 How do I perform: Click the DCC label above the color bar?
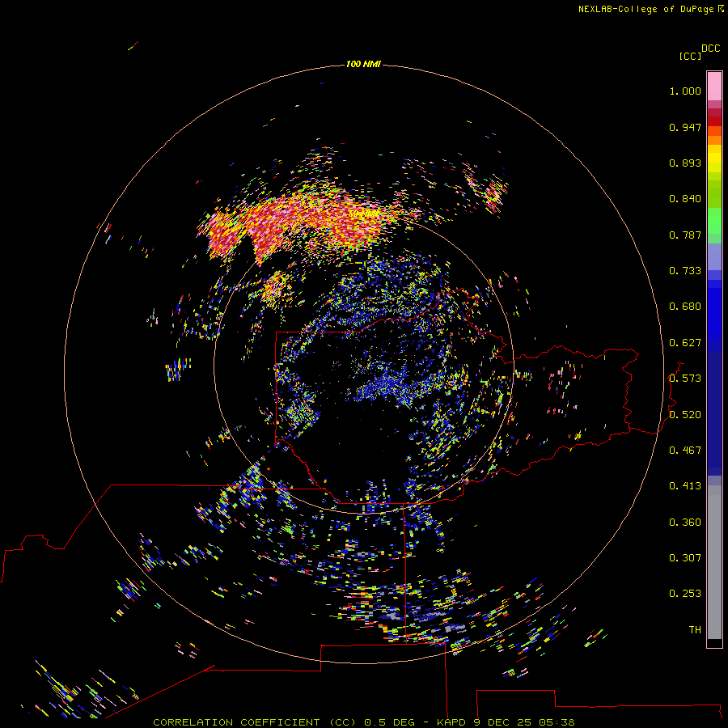tap(710, 49)
